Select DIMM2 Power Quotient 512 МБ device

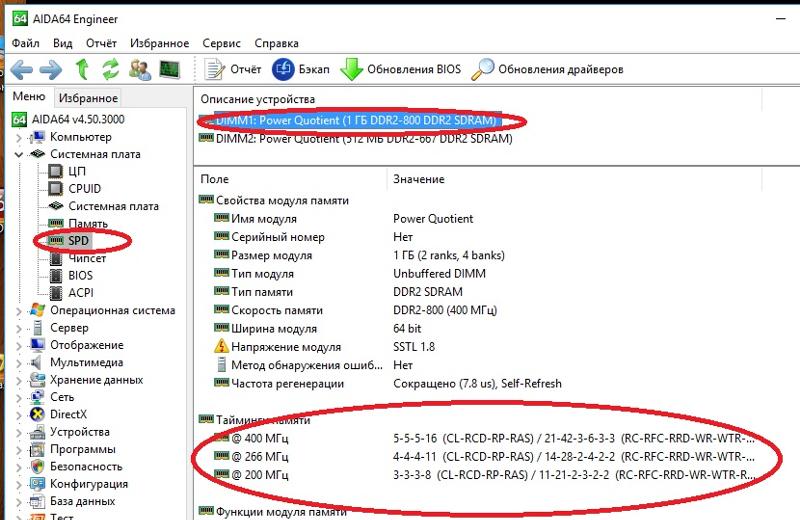coord(355,138)
